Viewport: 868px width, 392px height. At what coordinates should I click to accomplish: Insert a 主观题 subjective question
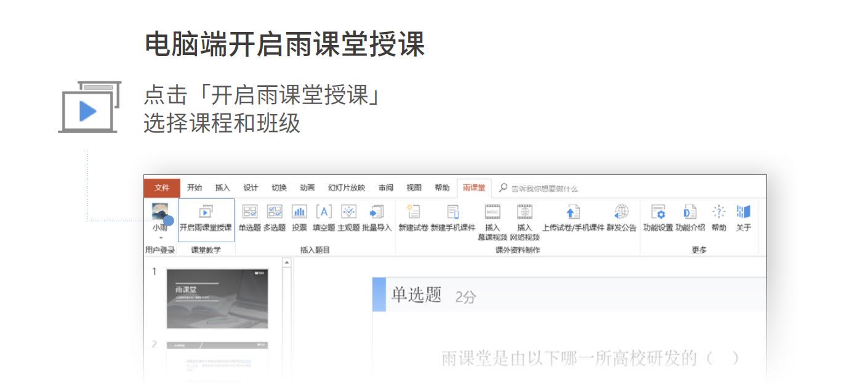(x=348, y=218)
